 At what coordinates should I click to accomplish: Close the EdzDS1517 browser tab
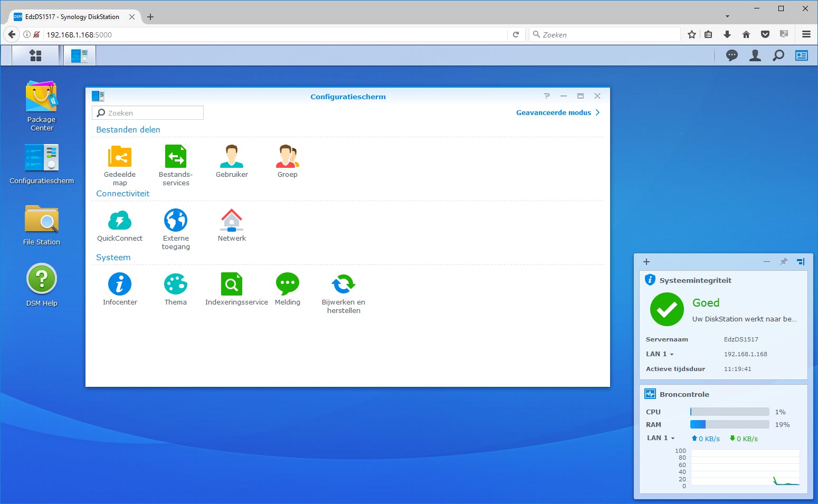click(x=132, y=17)
